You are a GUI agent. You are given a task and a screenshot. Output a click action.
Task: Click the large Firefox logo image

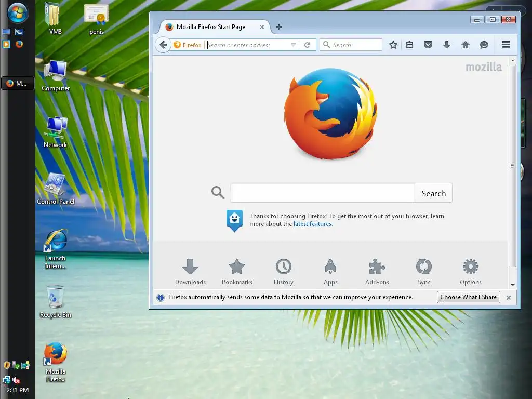[x=330, y=114]
